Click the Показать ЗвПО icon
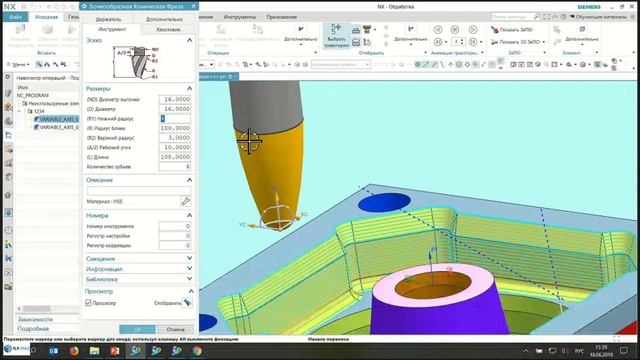Viewport: 640px width, 360px height. [x=495, y=30]
